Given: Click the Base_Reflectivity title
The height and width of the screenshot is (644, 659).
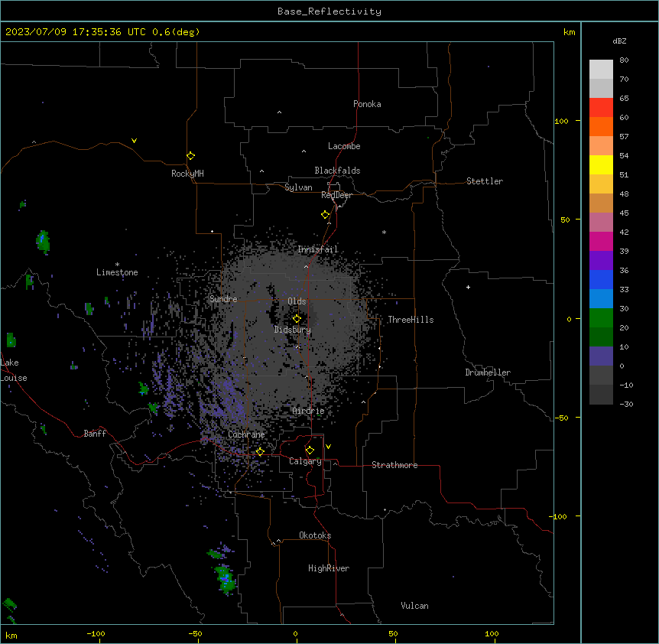Looking at the screenshot, I should coord(329,11).
